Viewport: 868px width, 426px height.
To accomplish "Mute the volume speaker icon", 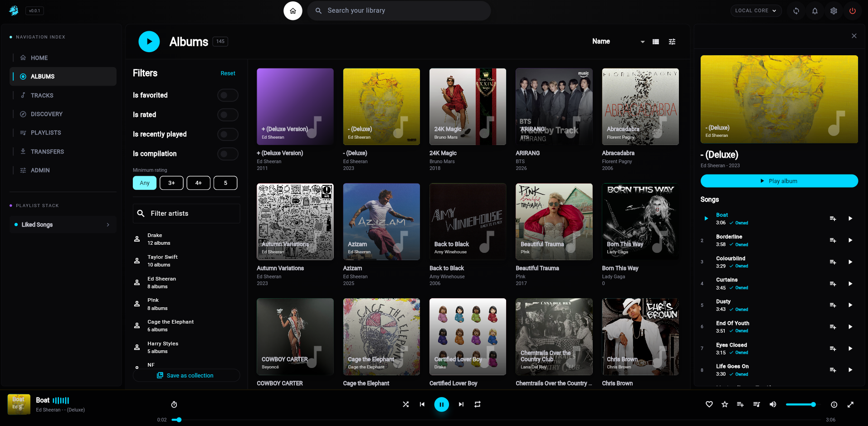I will pos(773,404).
